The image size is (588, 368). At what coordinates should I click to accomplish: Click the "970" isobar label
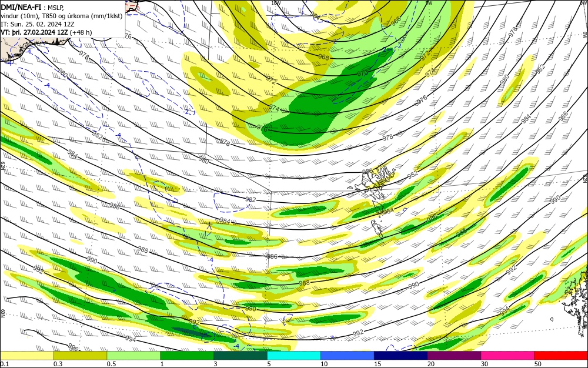(362, 73)
